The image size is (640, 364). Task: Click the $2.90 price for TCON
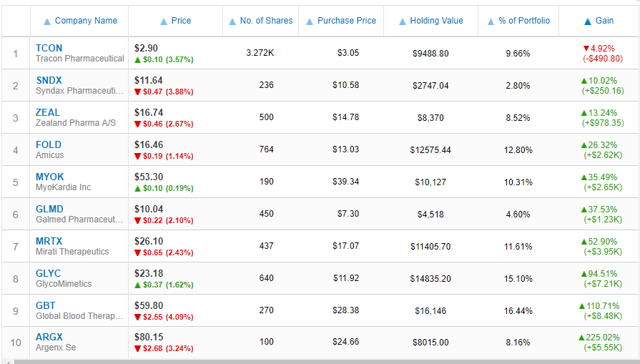(x=146, y=48)
